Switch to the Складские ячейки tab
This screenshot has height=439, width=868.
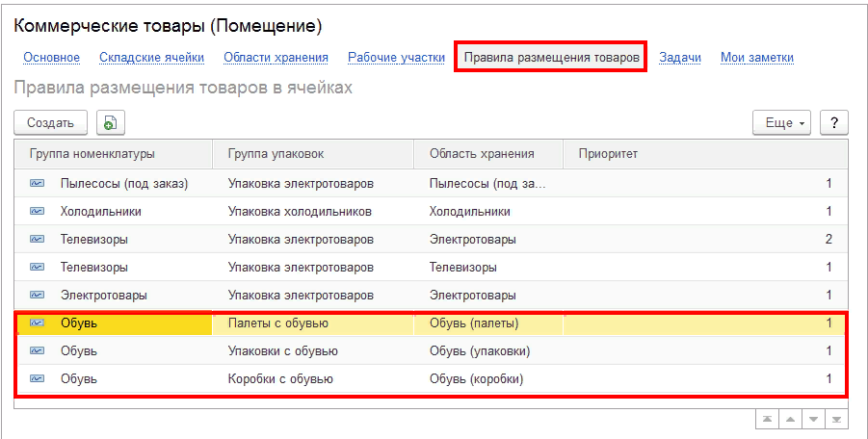pyautogui.click(x=151, y=58)
